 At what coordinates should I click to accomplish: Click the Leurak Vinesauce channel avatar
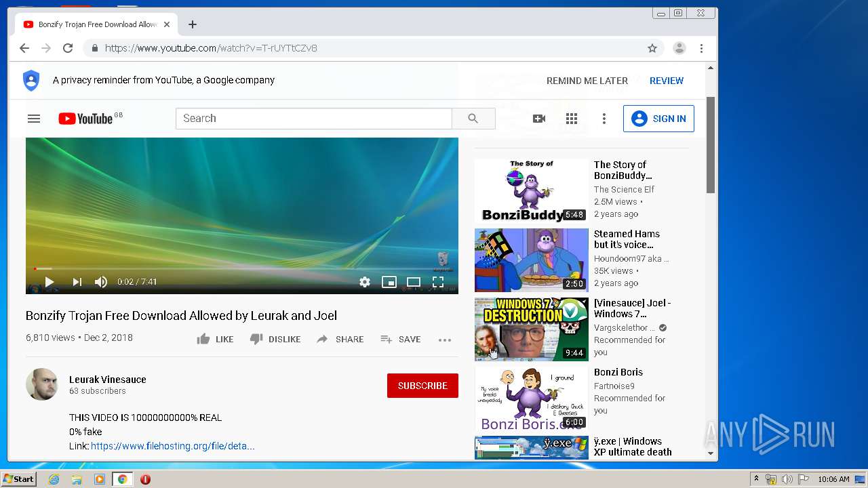coord(42,384)
